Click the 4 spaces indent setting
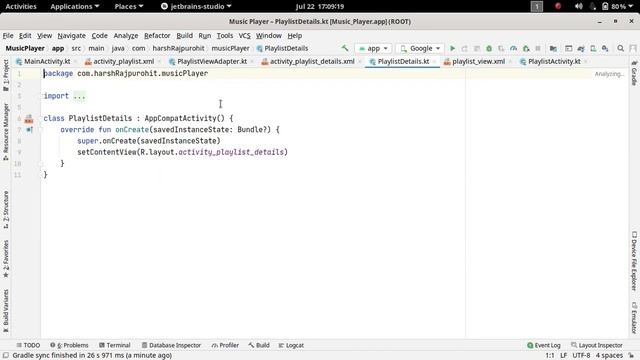The width and height of the screenshot is (640, 360). tap(609, 356)
